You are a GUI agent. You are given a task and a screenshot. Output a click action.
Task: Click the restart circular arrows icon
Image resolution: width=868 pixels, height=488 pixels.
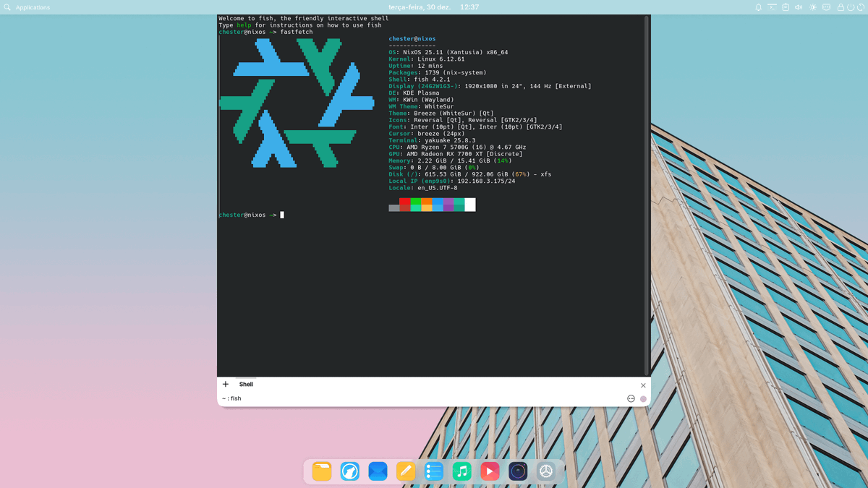861,7
